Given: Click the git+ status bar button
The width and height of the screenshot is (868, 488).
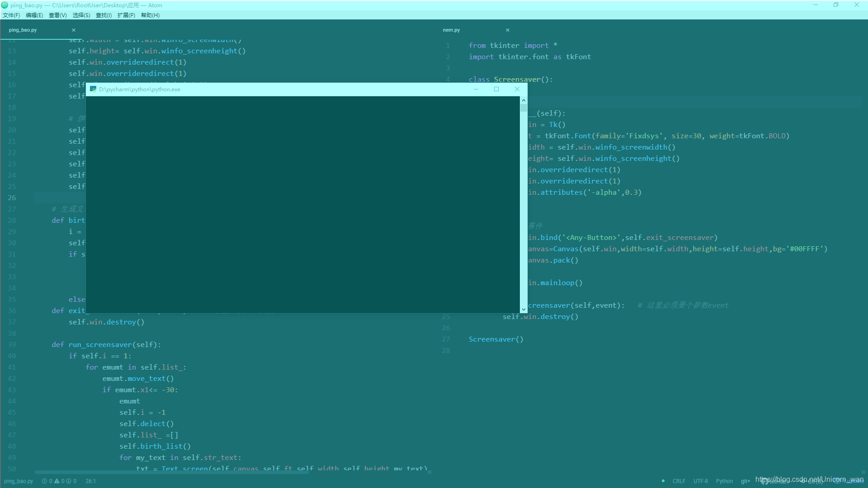Looking at the screenshot, I should pos(745,481).
